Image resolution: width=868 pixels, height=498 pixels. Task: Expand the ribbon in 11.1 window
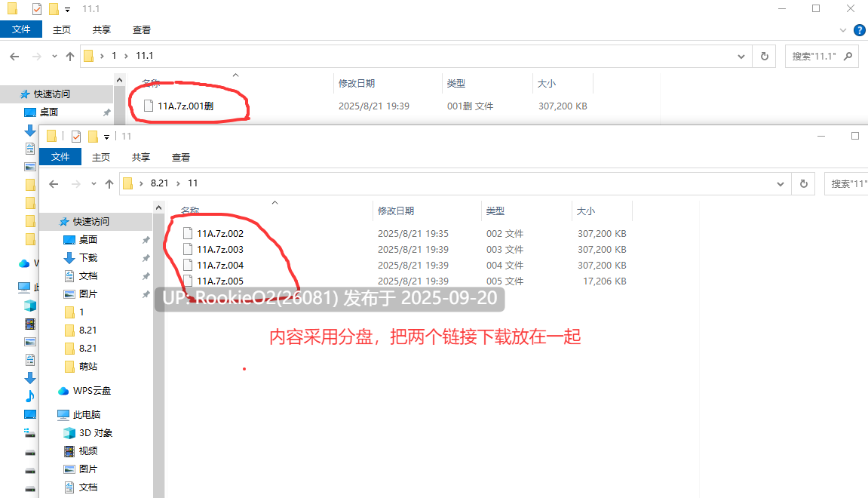point(842,30)
